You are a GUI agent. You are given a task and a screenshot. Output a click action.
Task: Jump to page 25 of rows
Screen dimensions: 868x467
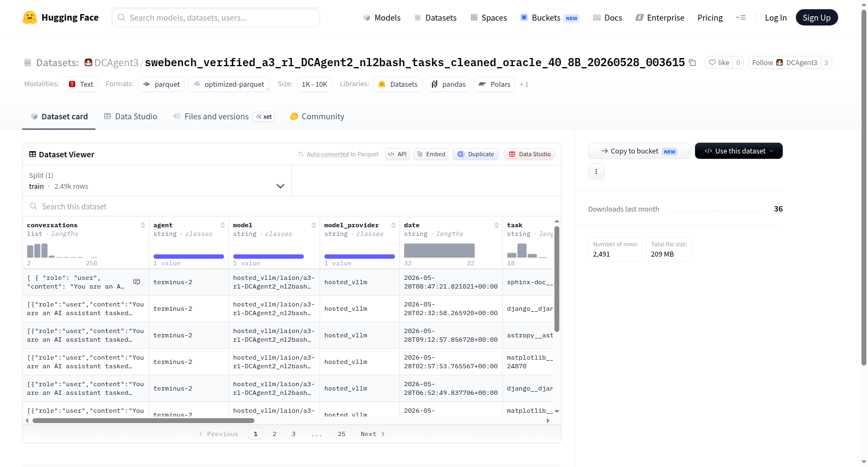pyautogui.click(x=342, y=434)
